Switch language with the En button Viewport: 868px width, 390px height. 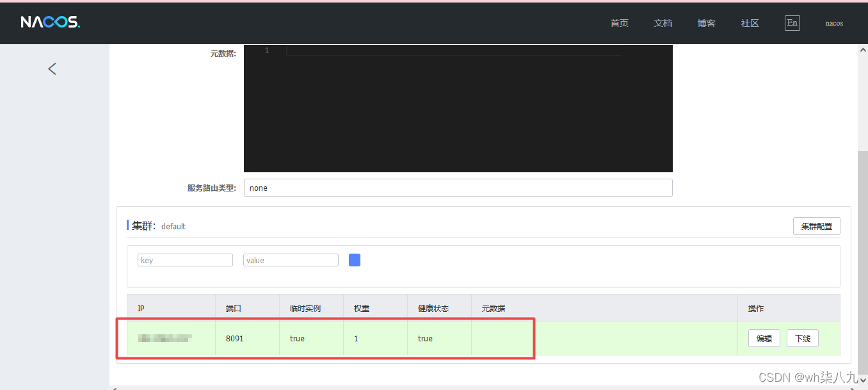coord(792,23)
